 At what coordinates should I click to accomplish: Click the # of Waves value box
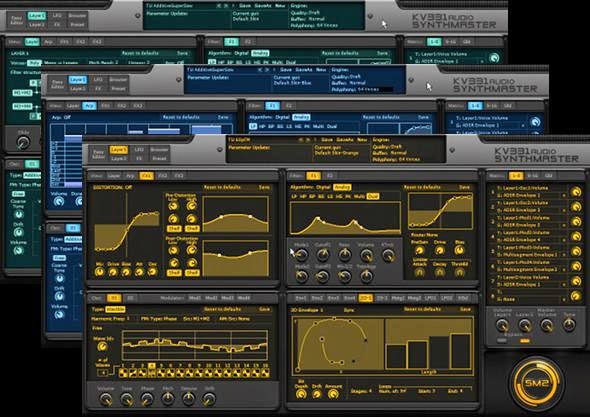click(x=102, y=373)
